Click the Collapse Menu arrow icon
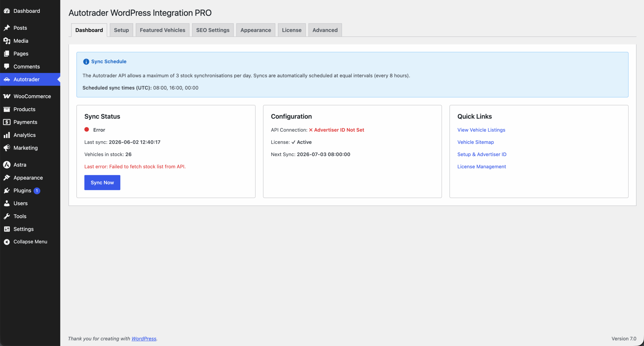 point(7,242)
